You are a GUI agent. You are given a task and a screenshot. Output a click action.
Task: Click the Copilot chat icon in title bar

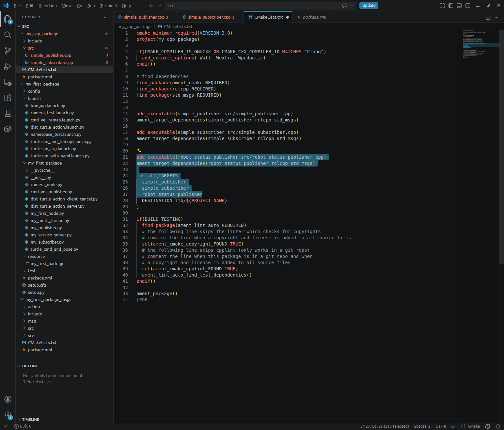pos(344,6)
